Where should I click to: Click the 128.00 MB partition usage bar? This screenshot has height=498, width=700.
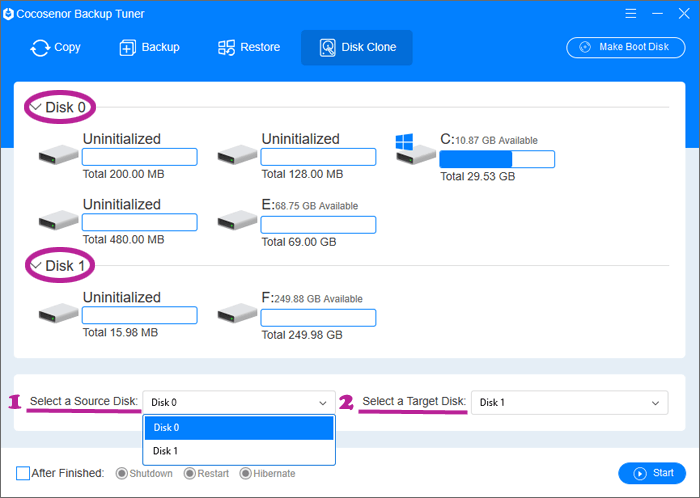pos(318,157)
